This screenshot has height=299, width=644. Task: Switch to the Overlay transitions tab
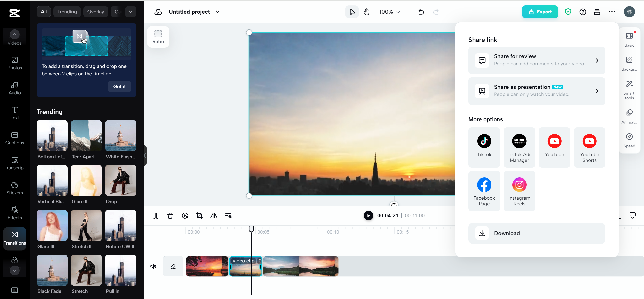tap(96, 12)
